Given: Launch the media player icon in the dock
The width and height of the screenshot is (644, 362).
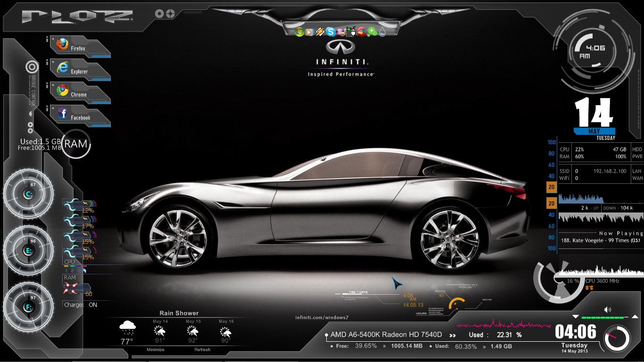Looking at the screenshot, I should point(309,32).
